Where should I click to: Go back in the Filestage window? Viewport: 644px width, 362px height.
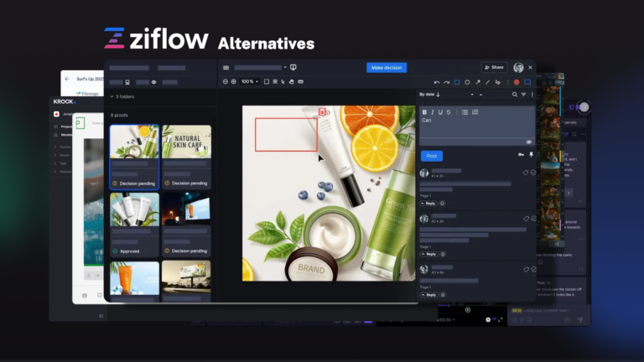pyautogui.click(x=67, y=79)
